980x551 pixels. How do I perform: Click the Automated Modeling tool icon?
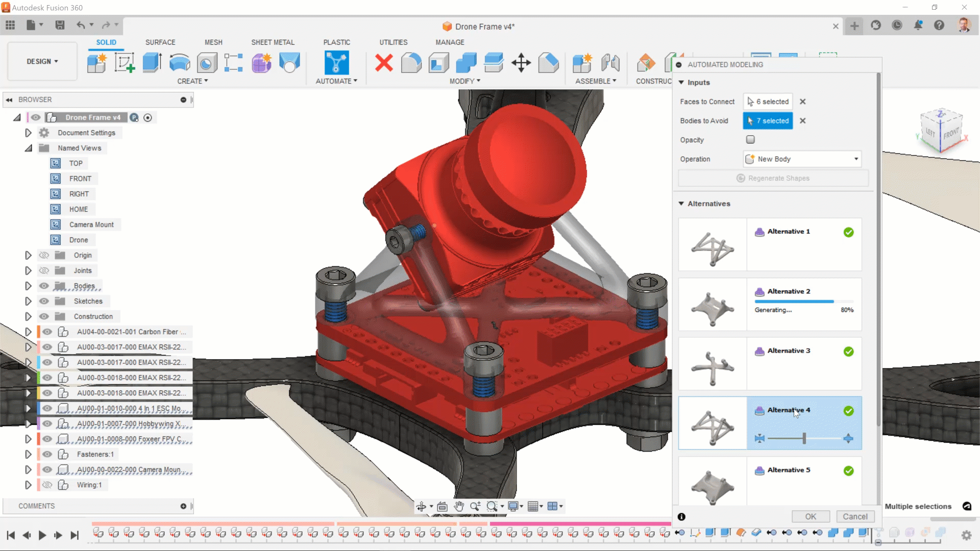point(336,63)
